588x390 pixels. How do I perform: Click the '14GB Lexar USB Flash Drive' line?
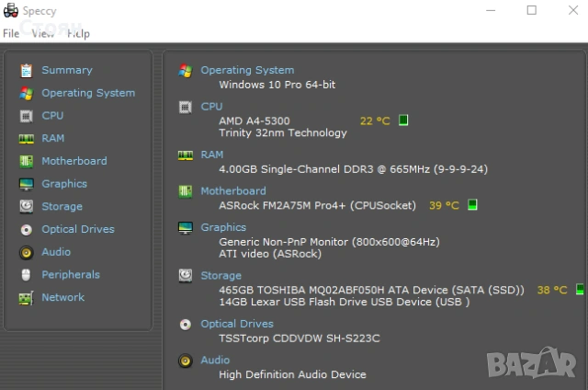point(345,303)
